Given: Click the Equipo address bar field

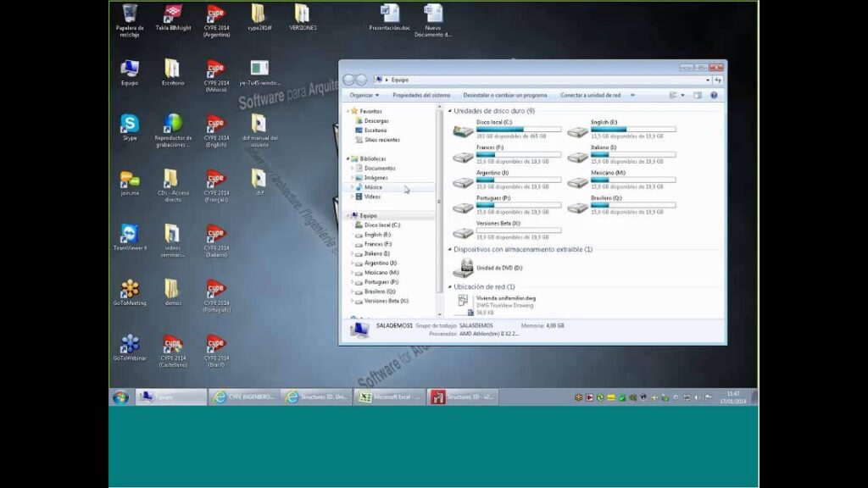Looking at the screenshot, I should [x=542, y=80].
